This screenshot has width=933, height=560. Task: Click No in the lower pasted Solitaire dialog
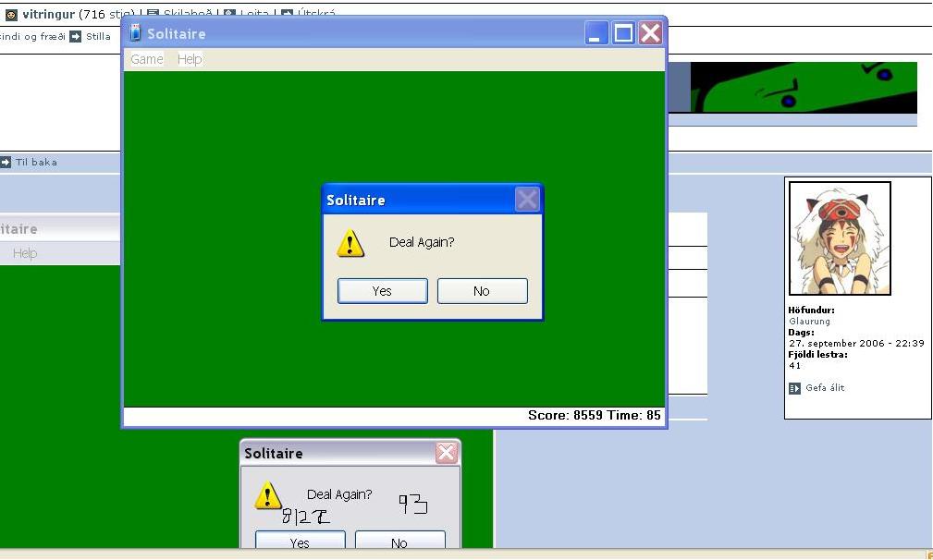click(399, 541)
